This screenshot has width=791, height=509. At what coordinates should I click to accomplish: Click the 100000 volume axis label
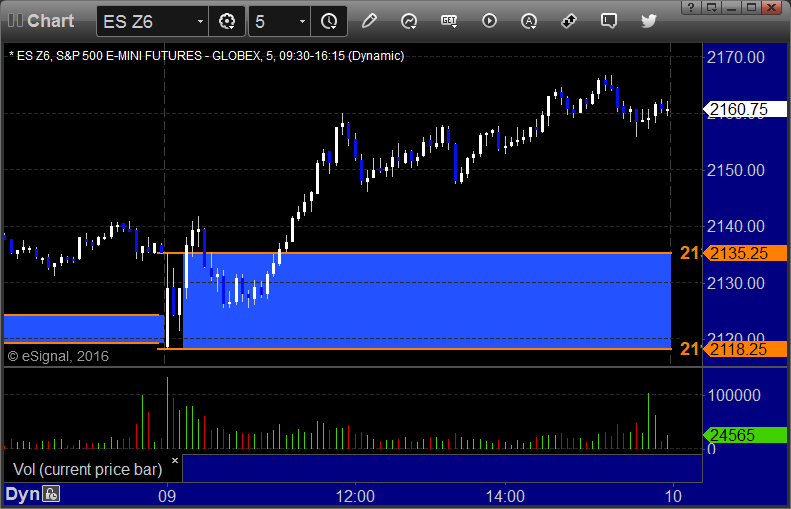734,395
